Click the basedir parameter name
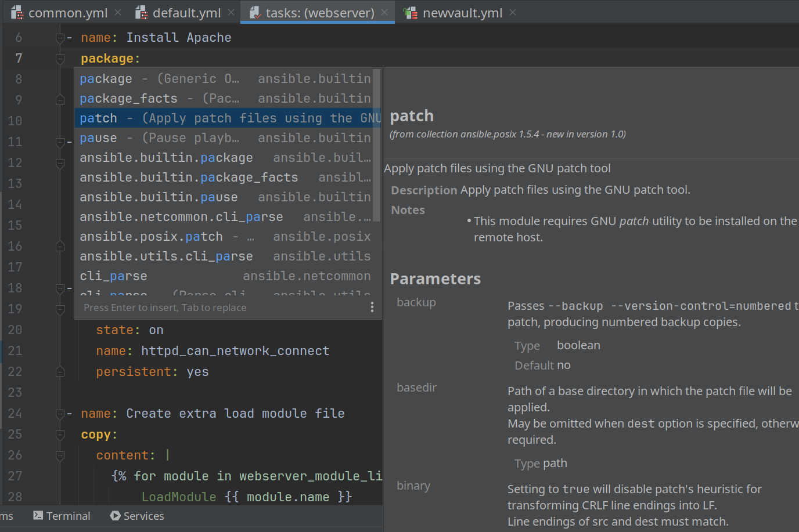The height and width of the screenshot is (532, 799). coord(416,388)
